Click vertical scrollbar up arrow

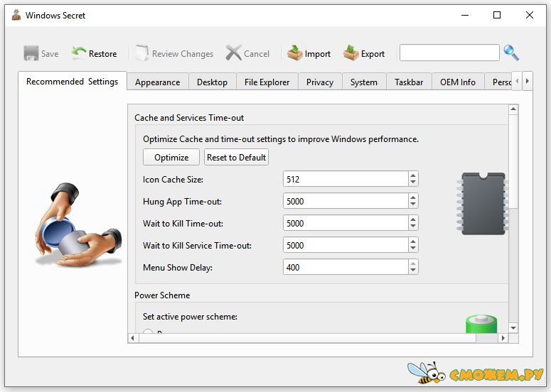[513, 109]
